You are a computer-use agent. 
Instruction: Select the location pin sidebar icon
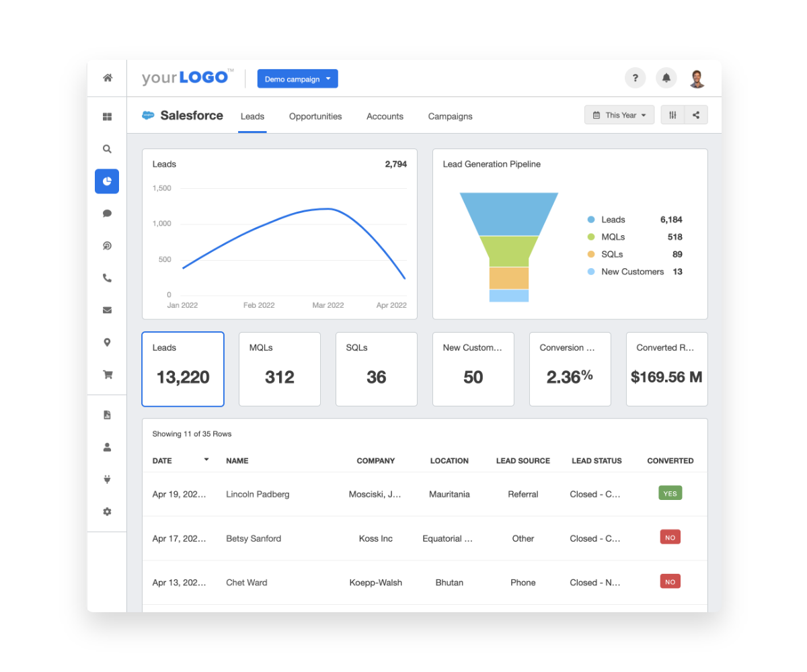point(107,343)
